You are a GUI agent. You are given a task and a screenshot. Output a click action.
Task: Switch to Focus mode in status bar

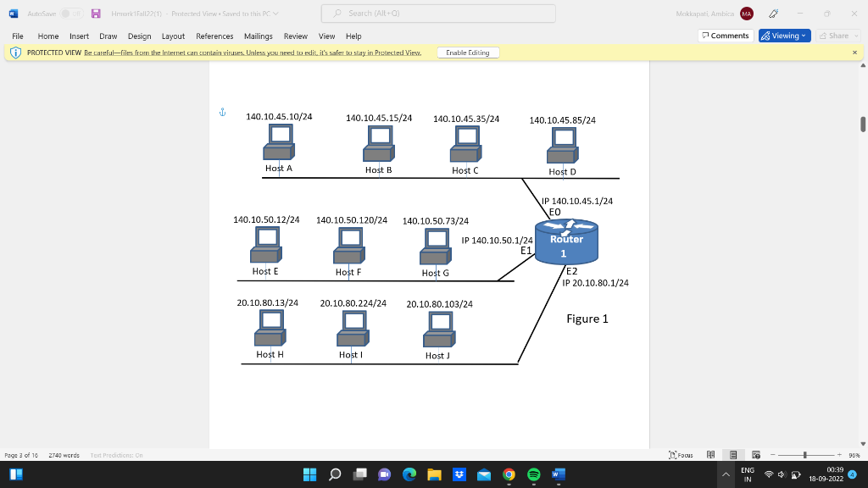pos(682,454)
